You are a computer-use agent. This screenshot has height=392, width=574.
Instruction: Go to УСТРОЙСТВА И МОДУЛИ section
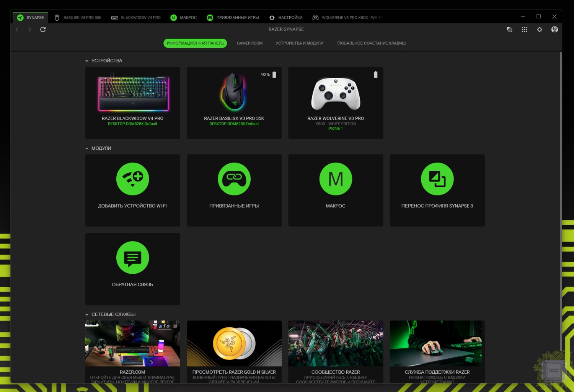pos(299,43)
